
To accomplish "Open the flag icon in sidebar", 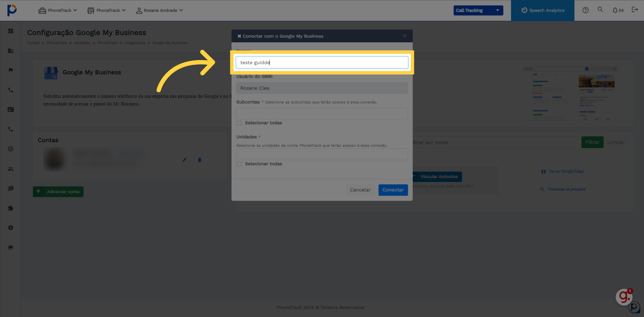I will pos(11,70).
